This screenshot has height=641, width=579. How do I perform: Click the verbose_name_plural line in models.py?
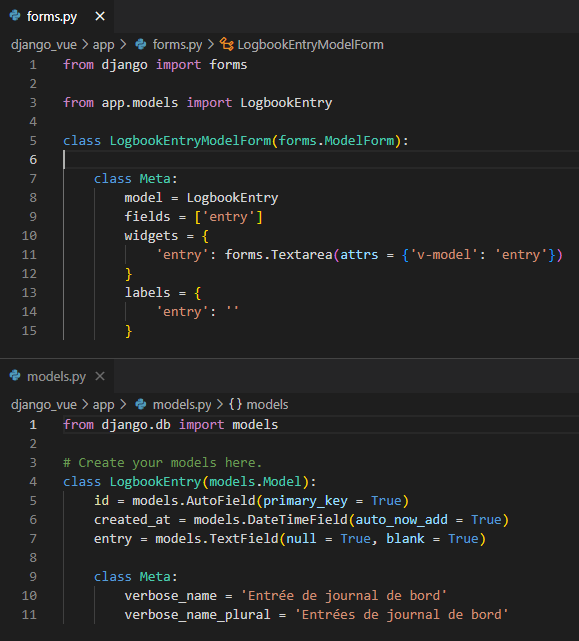pos(316,614)
